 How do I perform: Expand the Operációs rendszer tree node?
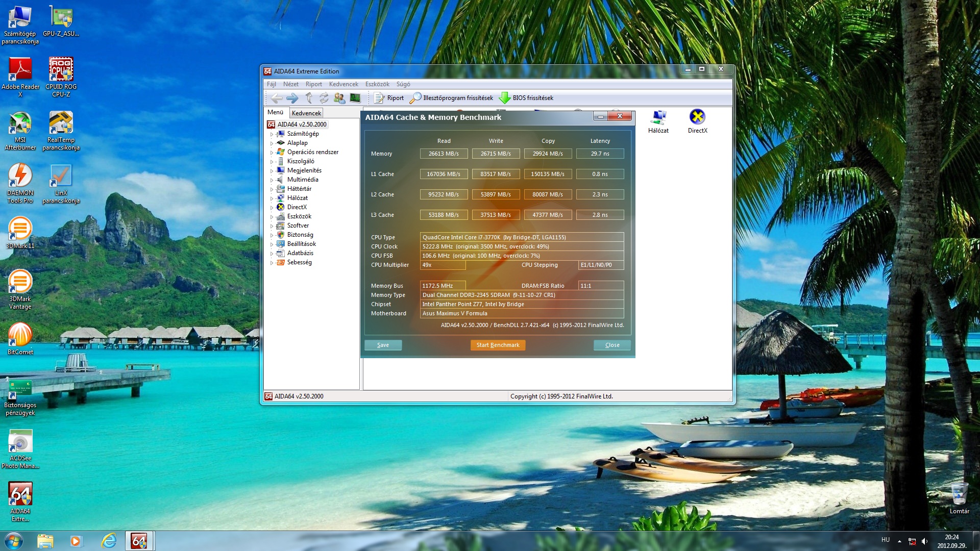point(272,153)
